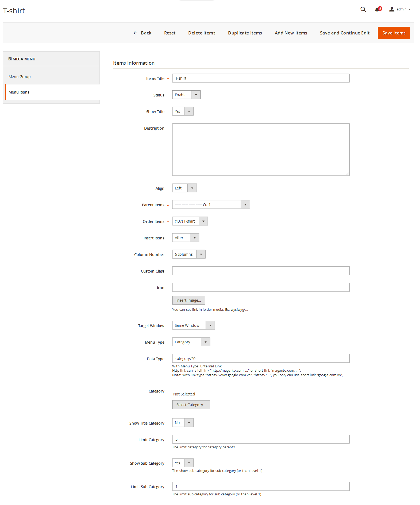Click the Save Items button
Image resolution: width=420 pixels, height=505 pixels.
[x=394, y=33]
